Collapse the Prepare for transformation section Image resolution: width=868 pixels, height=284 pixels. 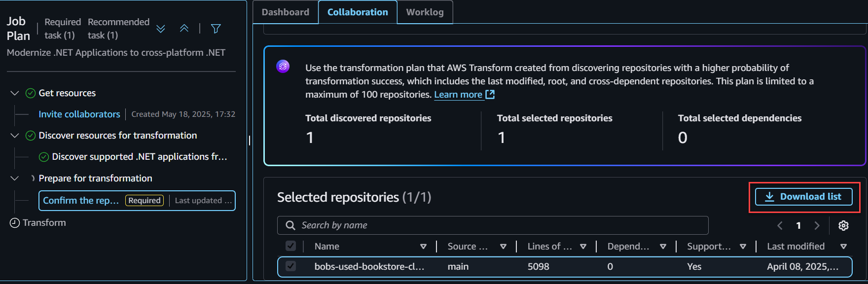15,178
